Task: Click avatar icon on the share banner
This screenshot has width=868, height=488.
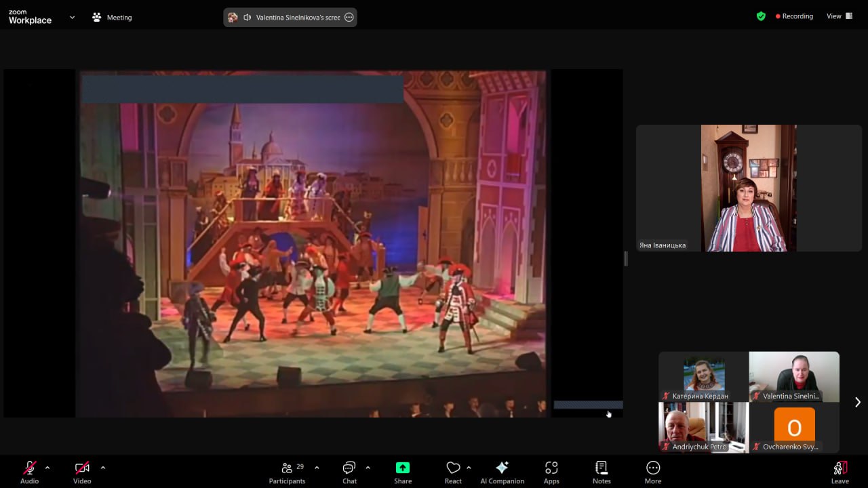Action: click(233, 18)
